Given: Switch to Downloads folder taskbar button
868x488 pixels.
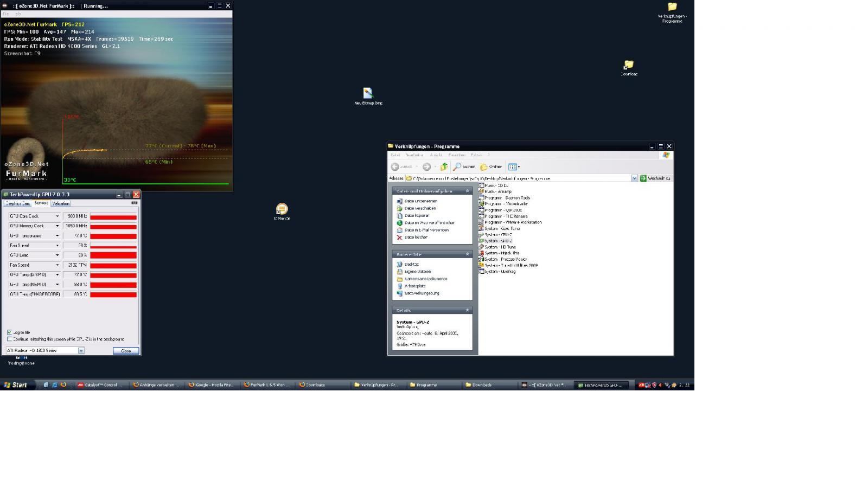Looking at the screenshot, I should pyautogui.click(x=488, y=385).
